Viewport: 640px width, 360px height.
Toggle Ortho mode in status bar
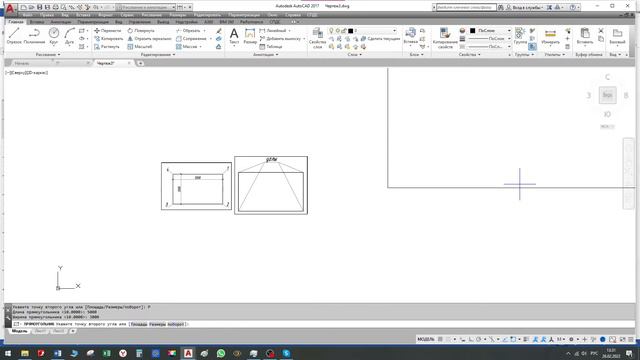pyautogui.click(x=471, y=339)
